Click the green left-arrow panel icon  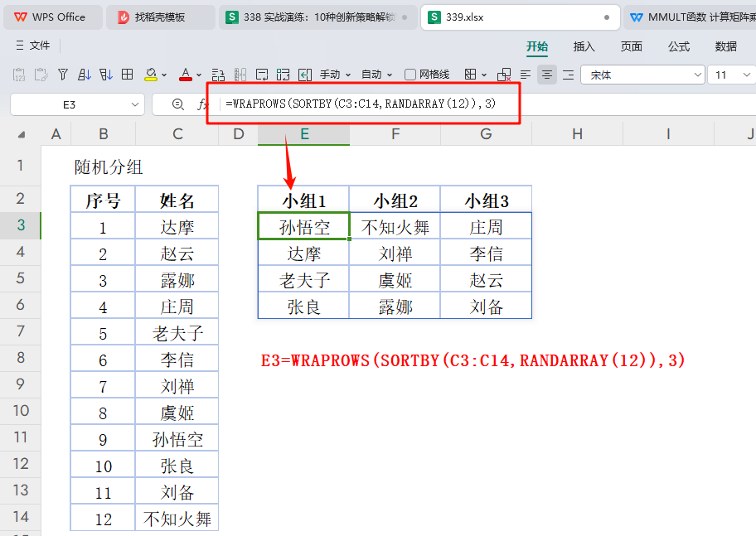coord(305,75)
